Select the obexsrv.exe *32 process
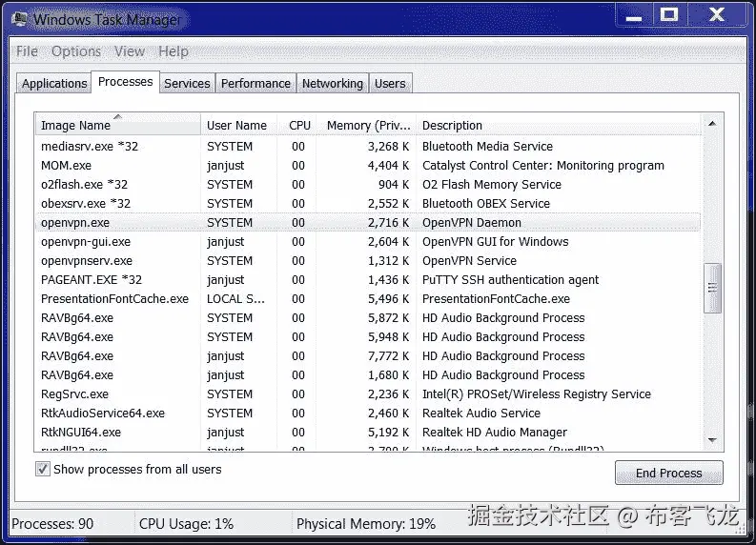756x545 pixels. tap(367, 203)
